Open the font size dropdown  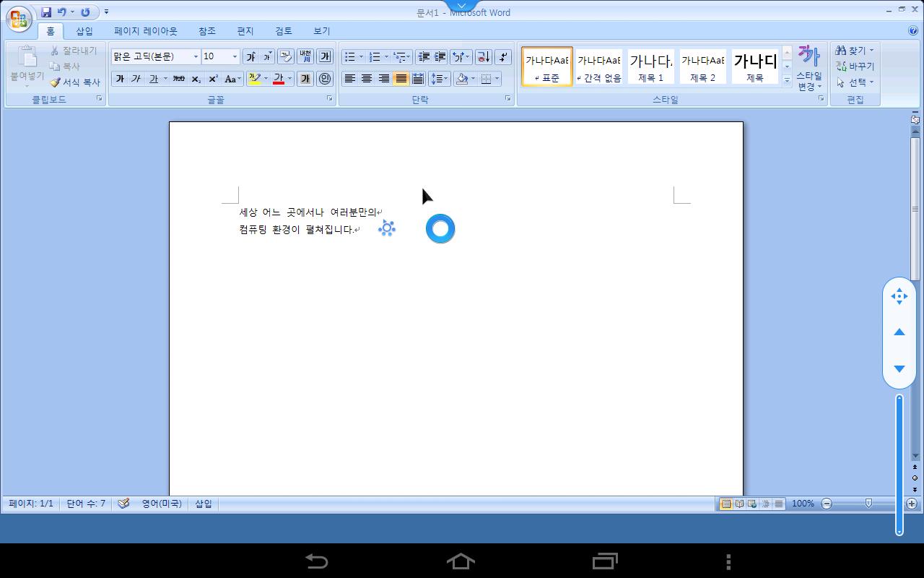(235, 56)
